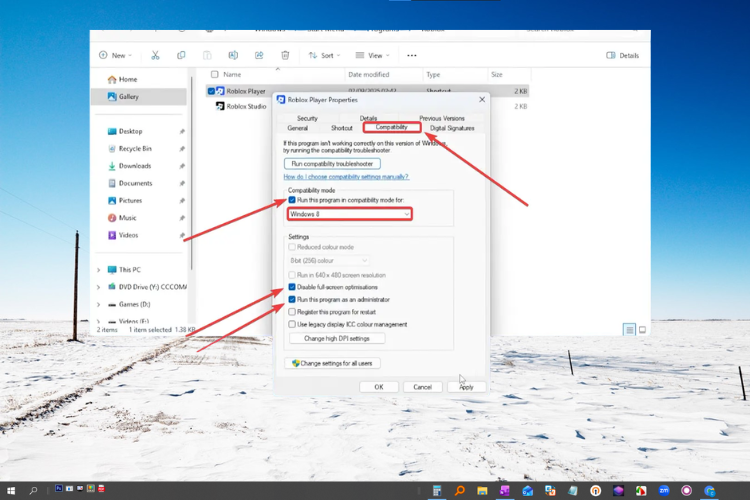Expand the Games (D:) drive node
The image size is (750, 500).
[99, 304]
